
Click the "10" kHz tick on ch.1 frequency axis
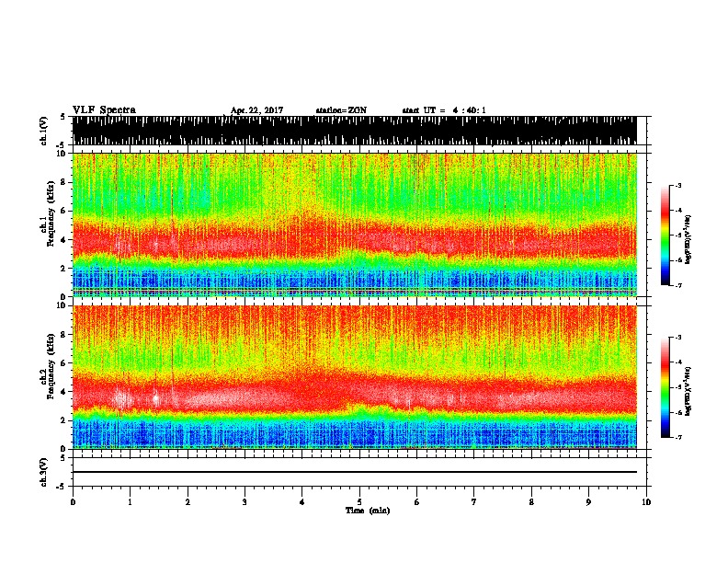[63, 154]
